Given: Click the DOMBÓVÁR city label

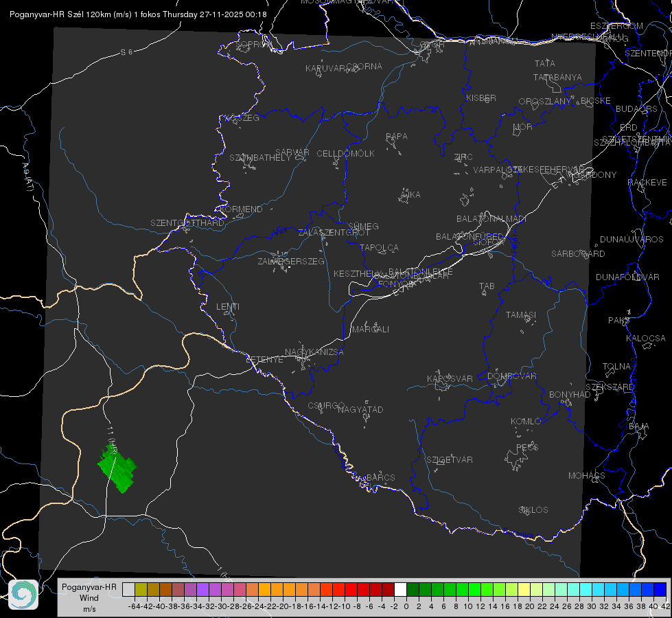Looking at the screenshot, I should pos(511,376).
